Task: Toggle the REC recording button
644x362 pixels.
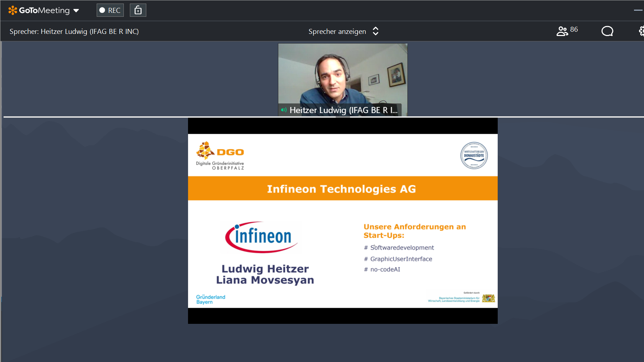Action: [110, 10]
